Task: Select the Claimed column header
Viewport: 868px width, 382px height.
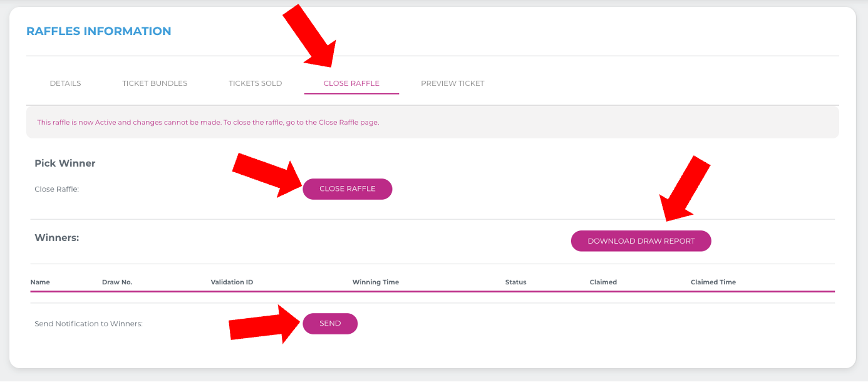Action: [603, 282]
